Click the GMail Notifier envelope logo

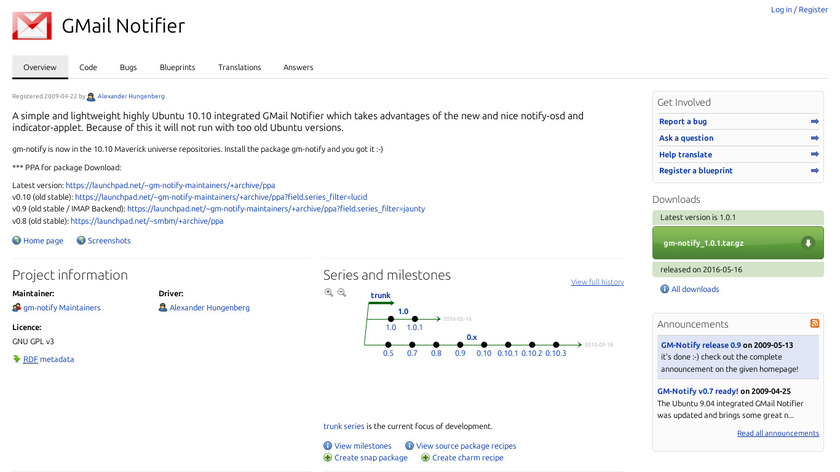tap(32, 26)
